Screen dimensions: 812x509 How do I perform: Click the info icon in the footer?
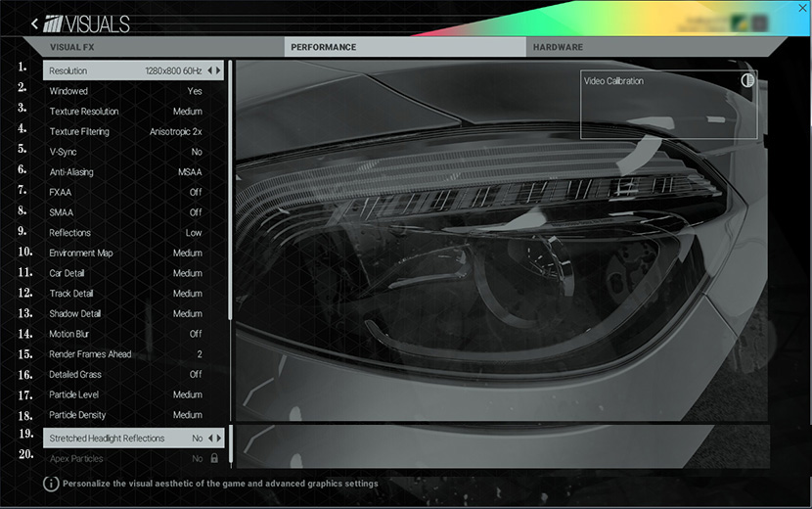[x=51, y=484]
